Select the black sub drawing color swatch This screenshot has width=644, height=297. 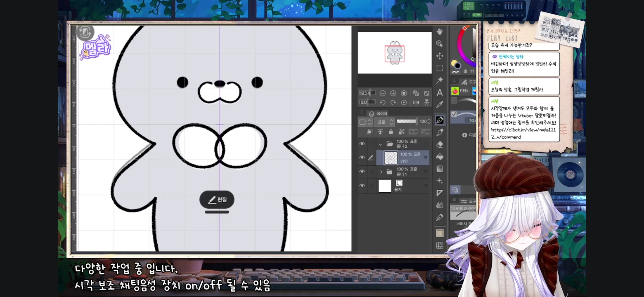click(458, 66)
